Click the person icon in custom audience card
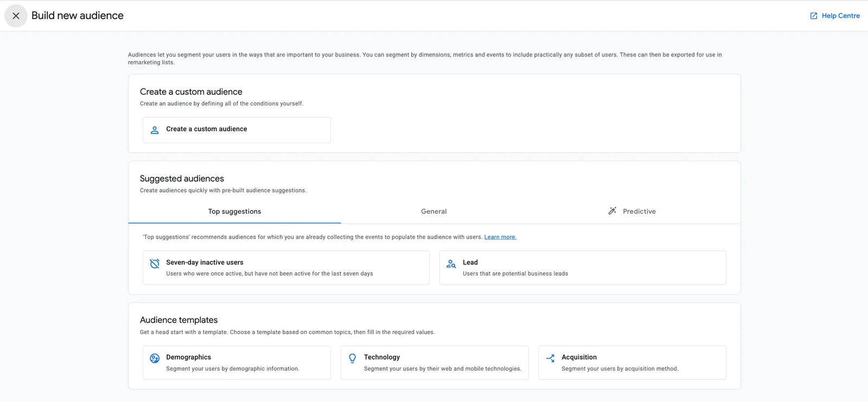The image size is (868, 402). [x=155, y=130]
